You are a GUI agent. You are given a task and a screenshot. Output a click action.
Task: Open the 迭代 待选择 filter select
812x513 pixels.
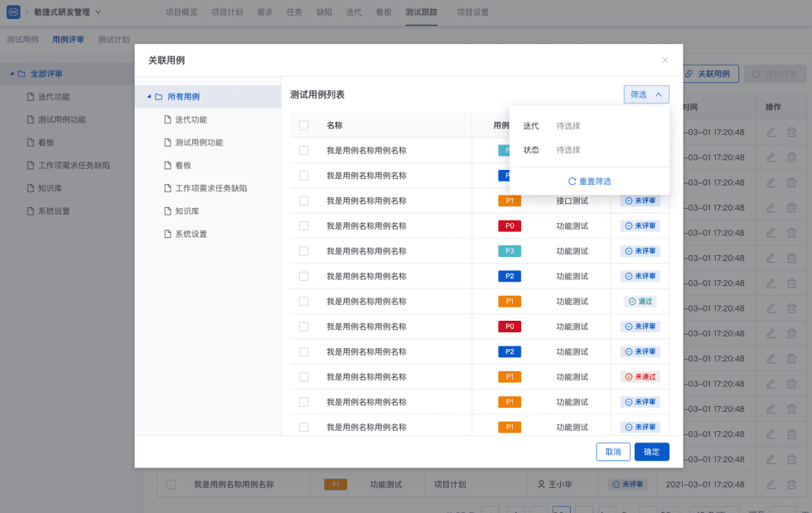568,126
